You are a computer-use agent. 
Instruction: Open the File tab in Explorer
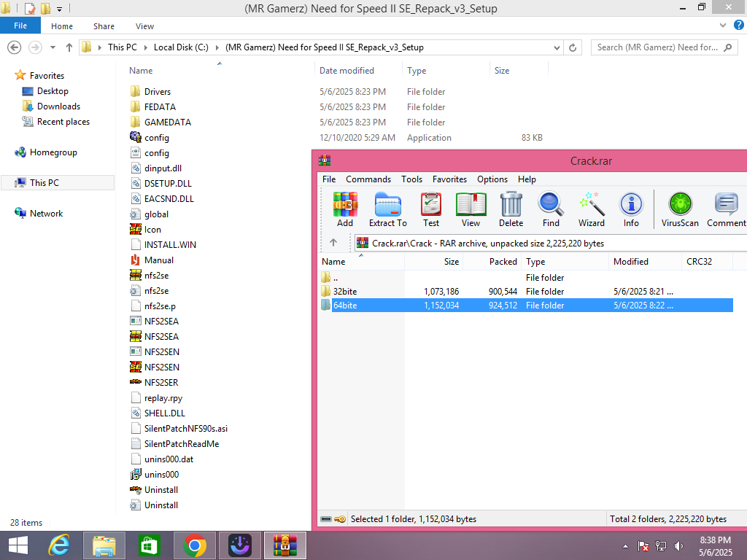click(x=20, y=26)
